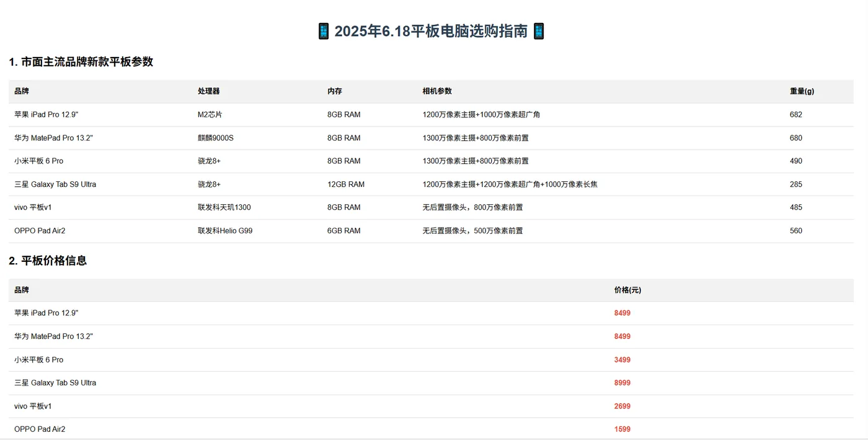Screen dimensions: 868x440
Task: Click price 8499 for 苹果 iPad Pro
Action: [x=622, y=313]
